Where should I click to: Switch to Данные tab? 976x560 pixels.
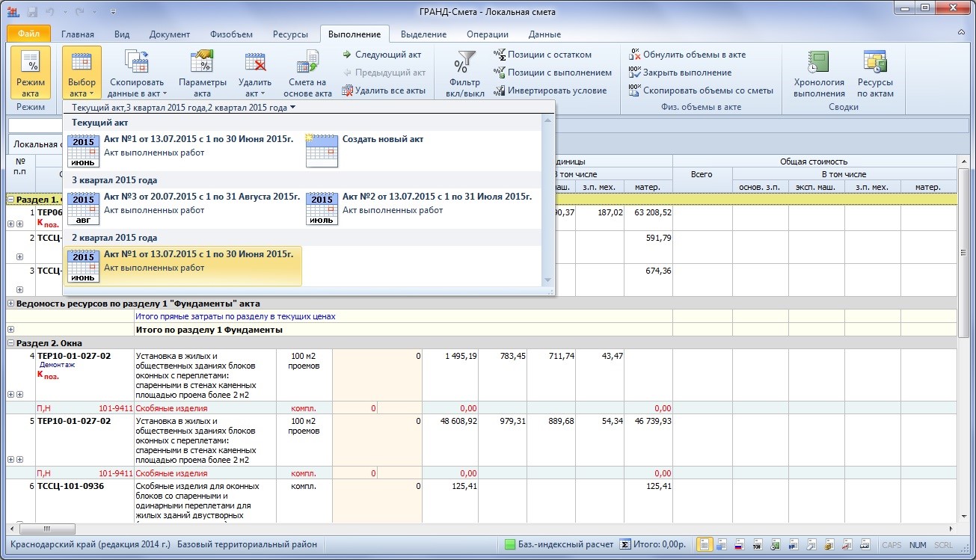(544, 34)
